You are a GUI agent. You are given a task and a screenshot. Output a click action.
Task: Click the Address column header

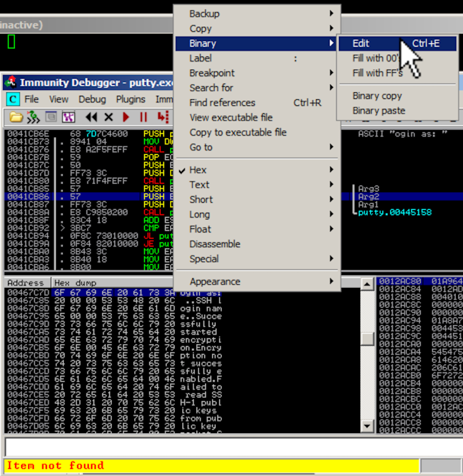pos(26,283)
